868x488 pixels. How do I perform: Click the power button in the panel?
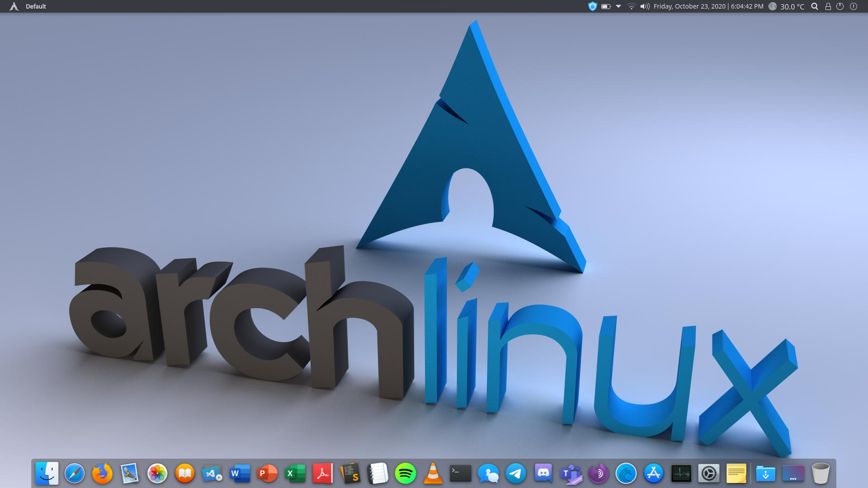[840, 6]
